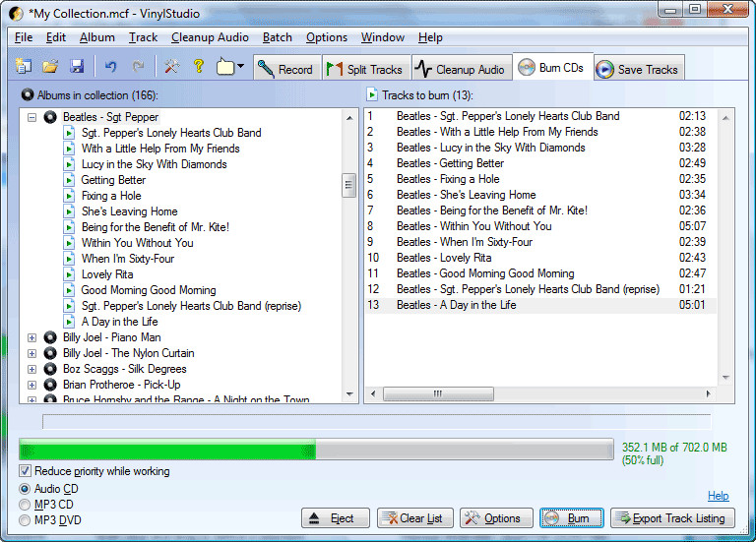Expand Brian Protheroe - Pick-Up album
This screenshot has height=542, width=756.
point(31,385)
